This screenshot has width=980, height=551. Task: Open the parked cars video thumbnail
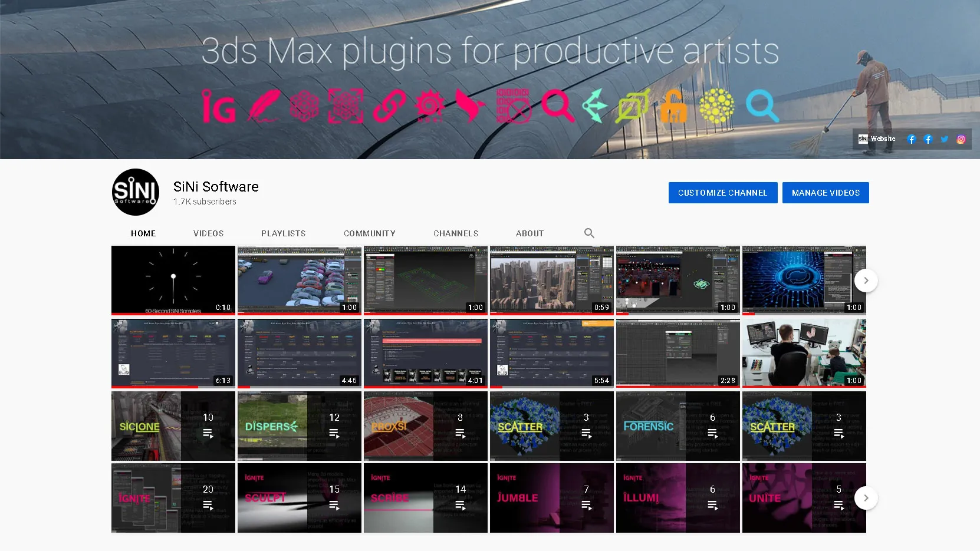(300, 281)
